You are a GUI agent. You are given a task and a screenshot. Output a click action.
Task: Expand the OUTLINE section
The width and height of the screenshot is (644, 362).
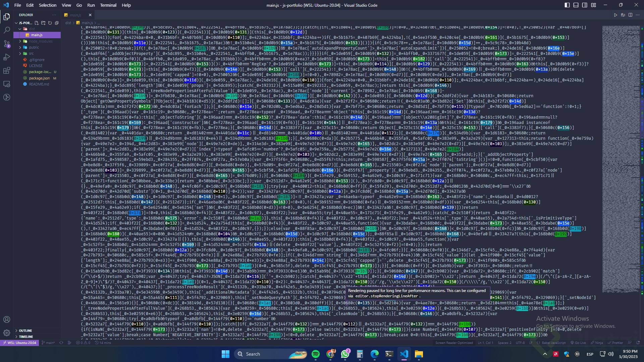(x=25, y=330)
